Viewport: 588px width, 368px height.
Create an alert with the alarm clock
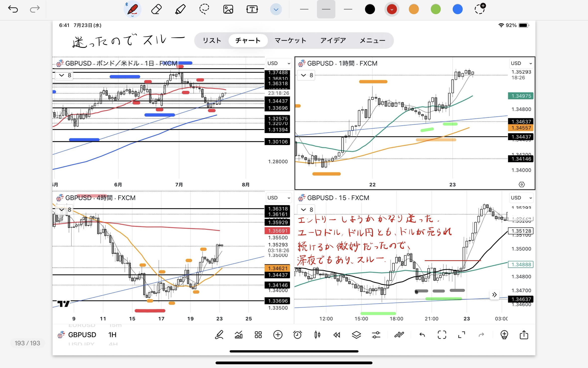(297, 335)
